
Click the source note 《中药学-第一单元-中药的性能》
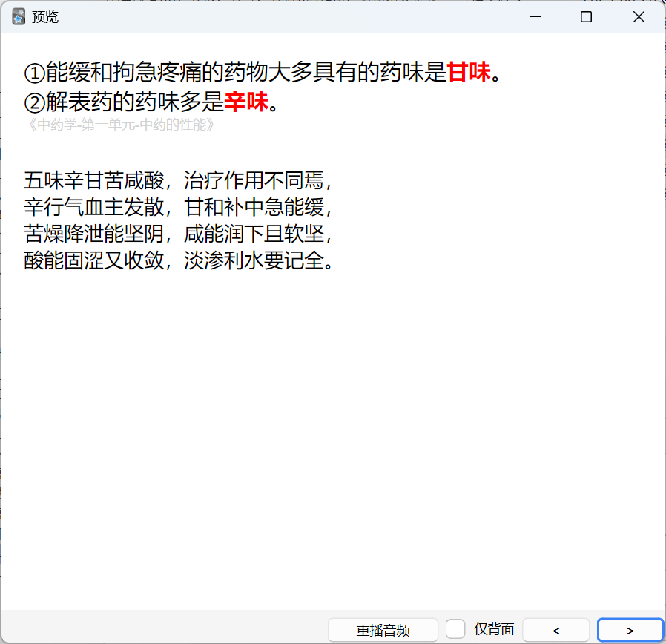(x=120, y=125)
